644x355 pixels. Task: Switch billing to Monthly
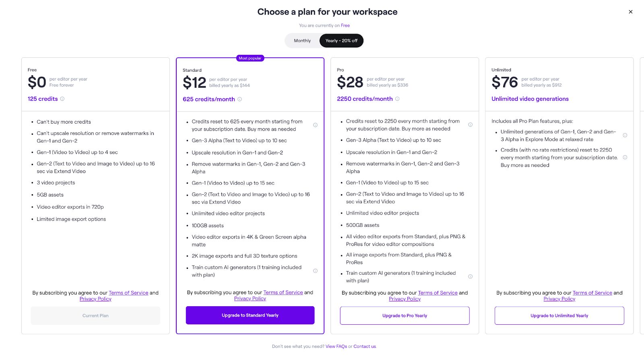point(302,41)
